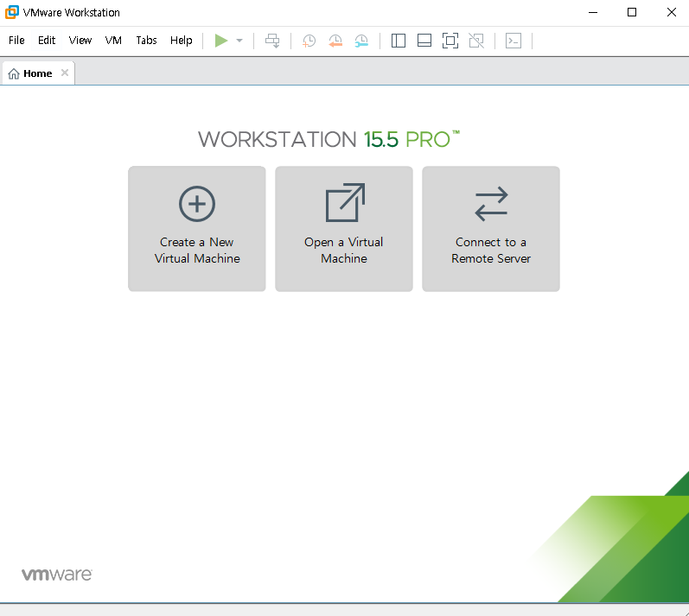Minimize the VMware Workstation window
689x616 pixels.
point(593,12)
